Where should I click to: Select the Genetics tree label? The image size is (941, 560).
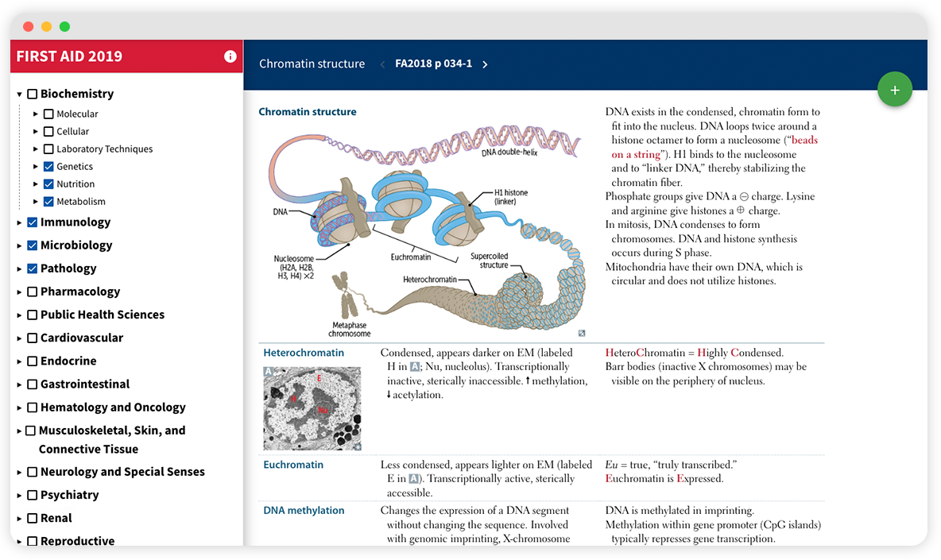pos(75,167)
